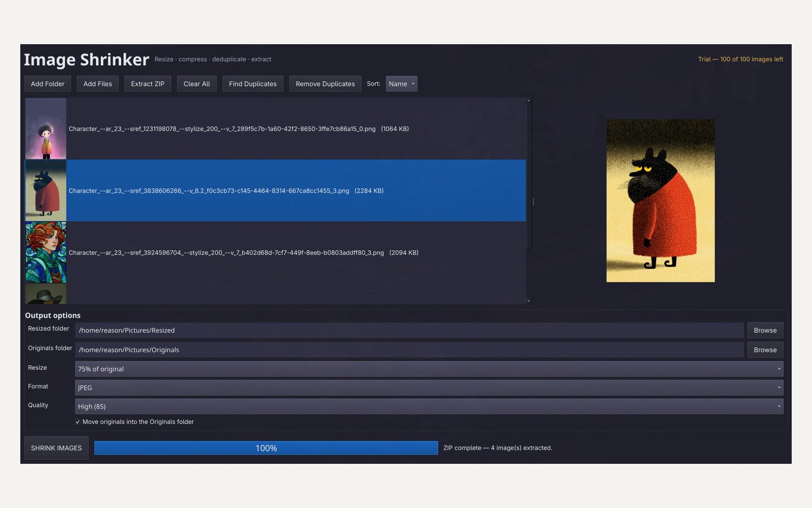Click the SHRINK IMAGES button
Image resolution: width=812 pixels, height=508 pixels.
(56, 448)
